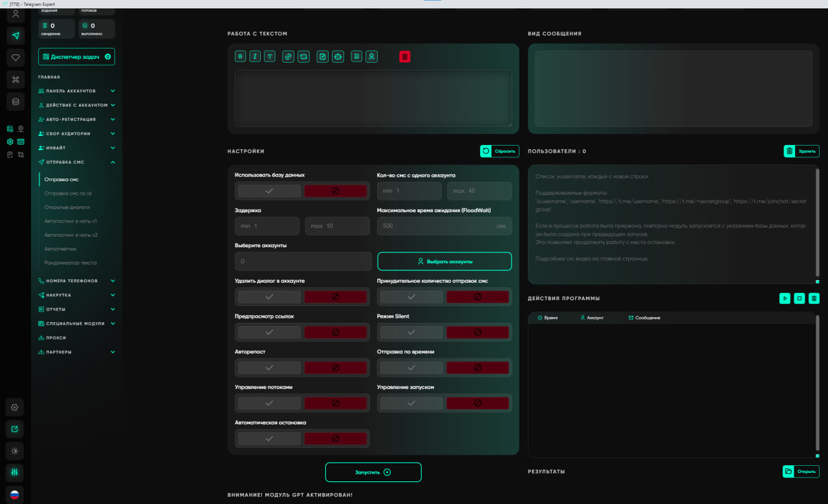The width and height of the screenshot is (828, 504).
Task: Click the italic formatting icon
Action: [255, 57]
